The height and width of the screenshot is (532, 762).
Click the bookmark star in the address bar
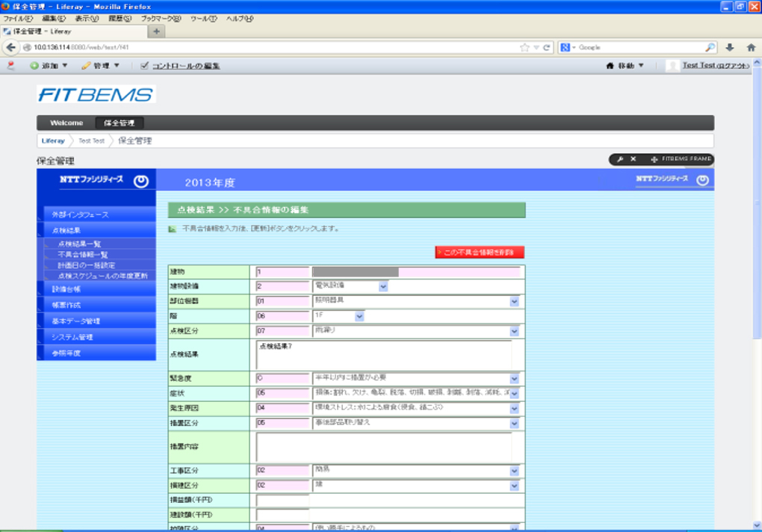click(525, 47)
